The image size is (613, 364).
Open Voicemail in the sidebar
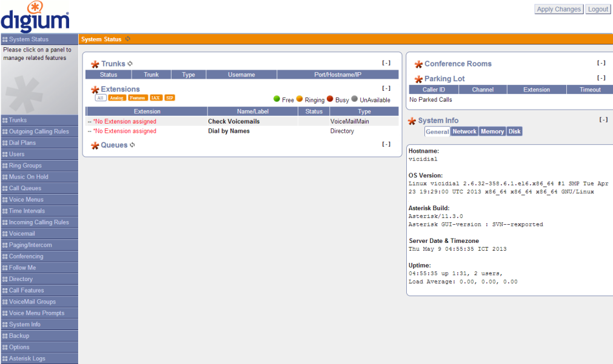coord(39,233)
